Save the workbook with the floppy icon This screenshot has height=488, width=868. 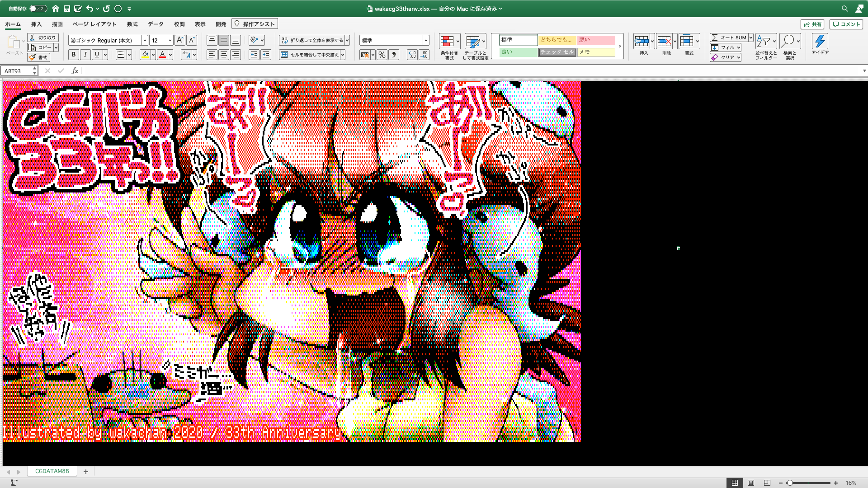[x=67, y=9]
